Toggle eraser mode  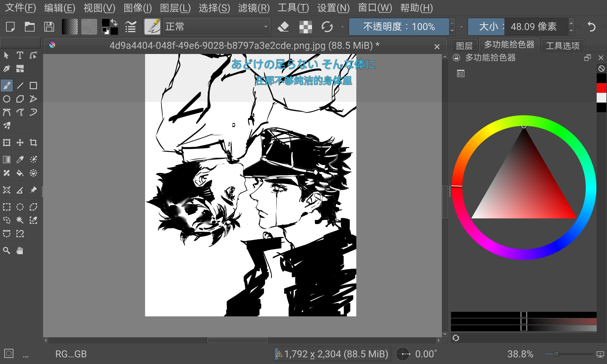click(283, 27)
